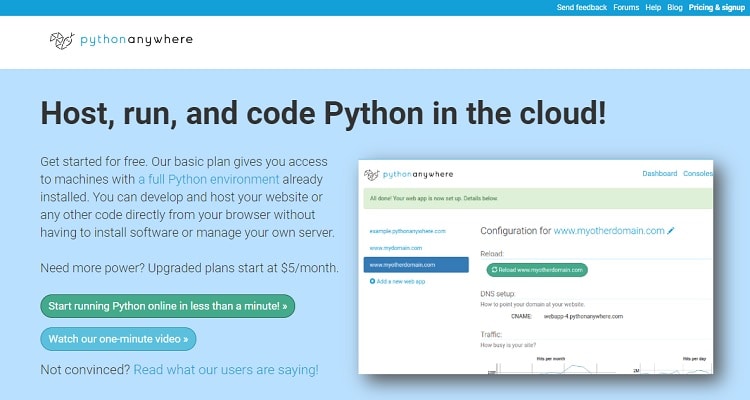Viewport: 750px width, 400px height.
Task: Open Pricing & signup page
Action: tap(717, 7)
